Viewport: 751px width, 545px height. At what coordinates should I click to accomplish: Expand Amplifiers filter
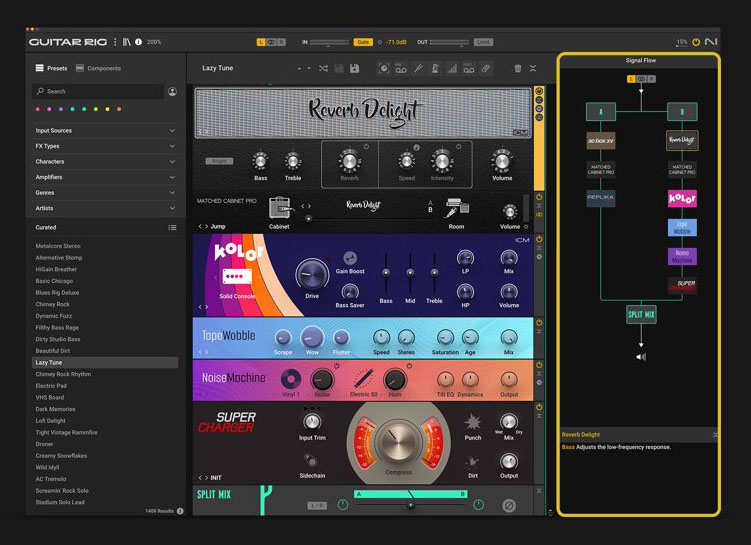(105, 177)
